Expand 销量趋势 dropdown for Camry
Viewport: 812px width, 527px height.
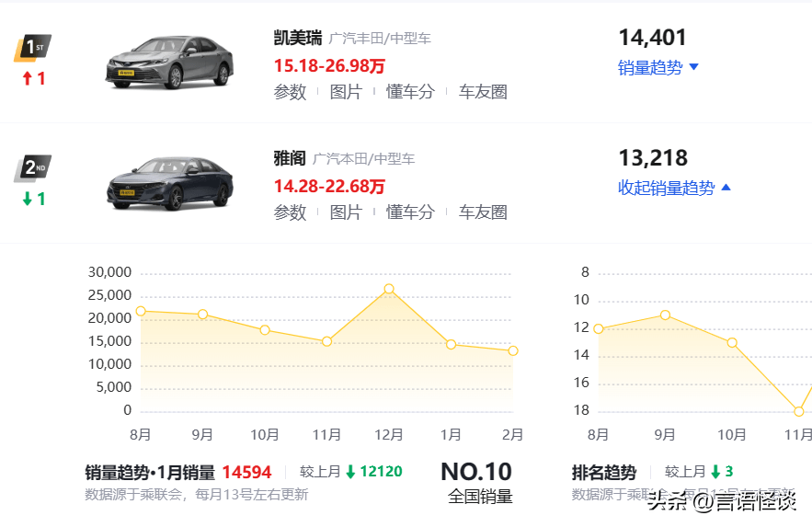658,67
